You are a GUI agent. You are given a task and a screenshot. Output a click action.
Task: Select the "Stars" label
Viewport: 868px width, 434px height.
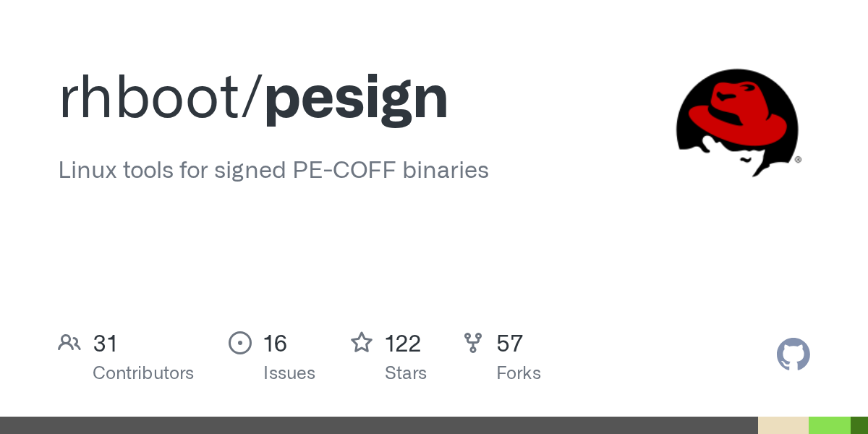tap(406, 373)
